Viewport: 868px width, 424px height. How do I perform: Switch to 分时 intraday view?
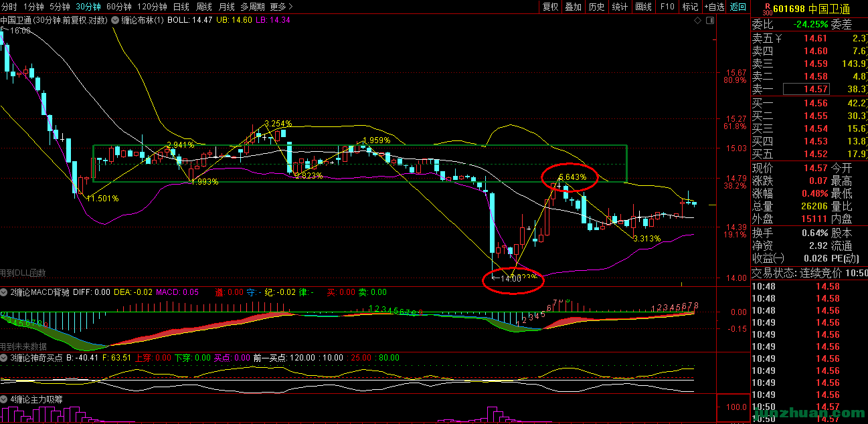tap(9, 7)
